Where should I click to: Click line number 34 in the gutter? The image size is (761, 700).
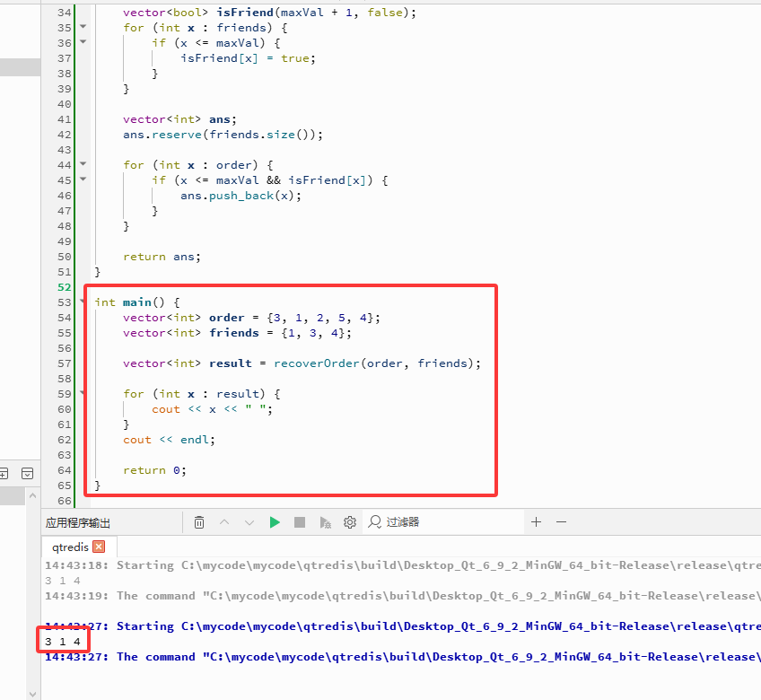pos(64,13)
